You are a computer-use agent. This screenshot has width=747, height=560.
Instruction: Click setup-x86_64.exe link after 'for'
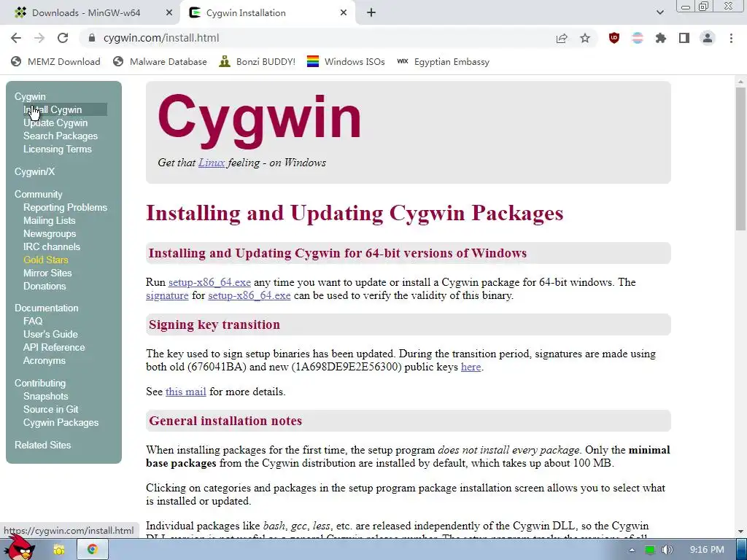249,296
